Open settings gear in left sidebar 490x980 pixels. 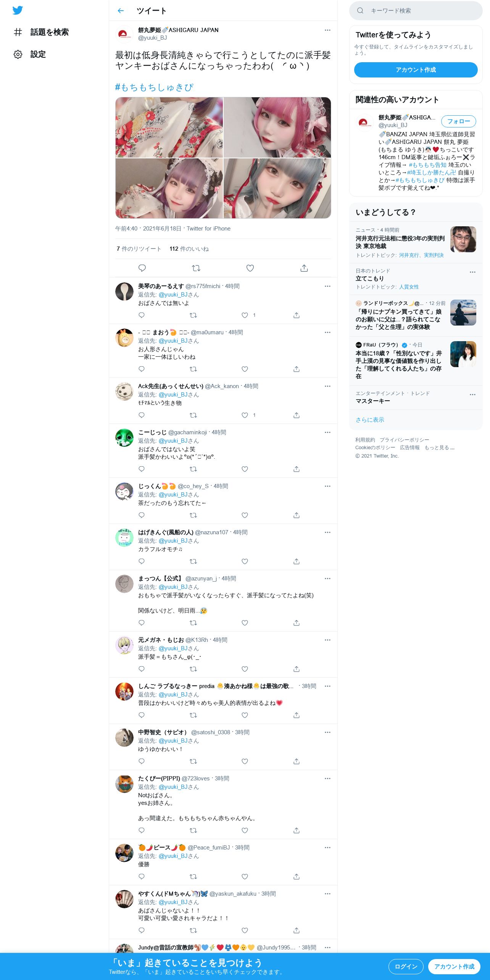click(x=18, y=54)
